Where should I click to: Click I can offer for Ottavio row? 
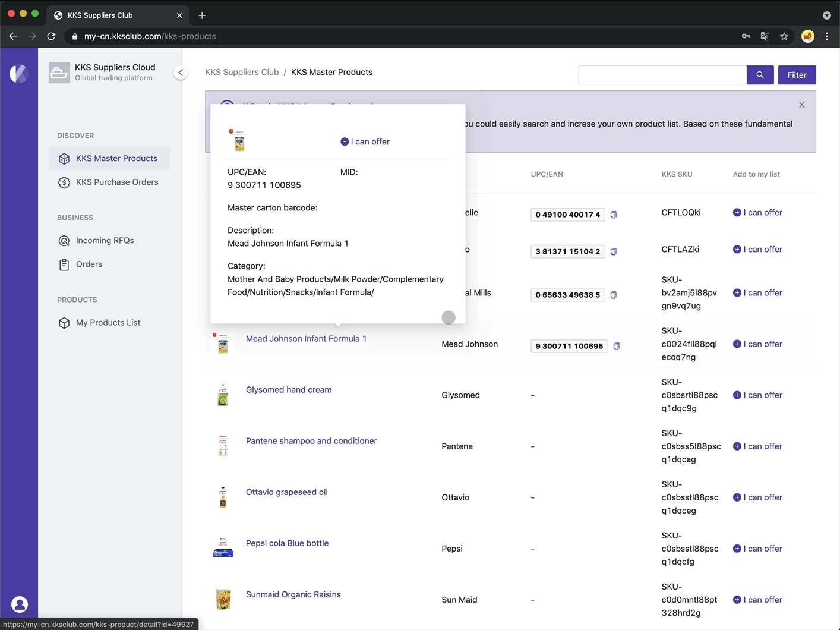point(757,497)
